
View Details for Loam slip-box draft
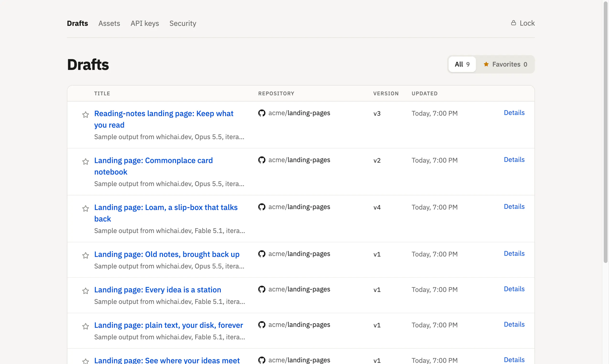pos(514,206)
